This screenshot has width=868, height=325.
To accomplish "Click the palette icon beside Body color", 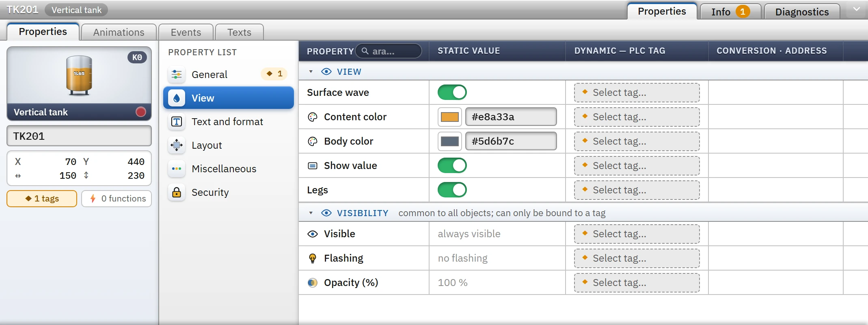I will coord(313,141).
